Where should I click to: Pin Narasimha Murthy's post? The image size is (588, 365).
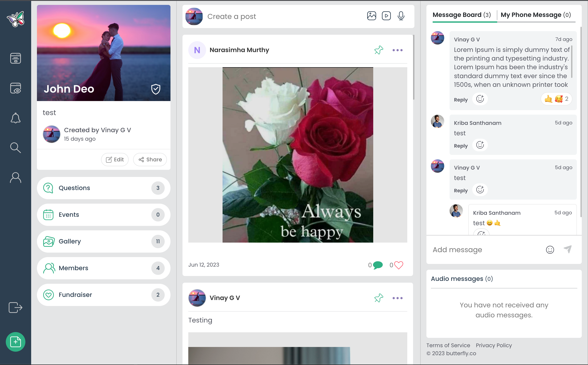[x=379, y=50]
